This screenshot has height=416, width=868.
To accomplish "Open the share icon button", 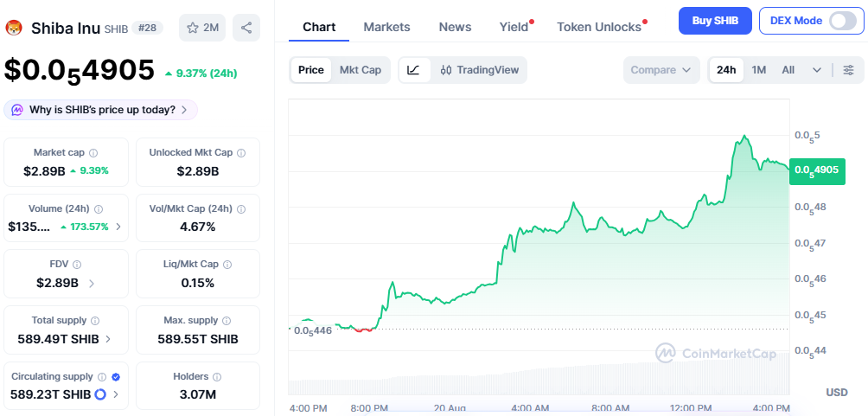I will (x=246, y=28).
